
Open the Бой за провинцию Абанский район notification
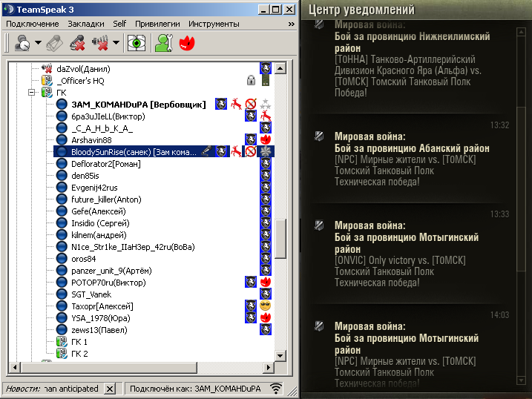[412, 148]
